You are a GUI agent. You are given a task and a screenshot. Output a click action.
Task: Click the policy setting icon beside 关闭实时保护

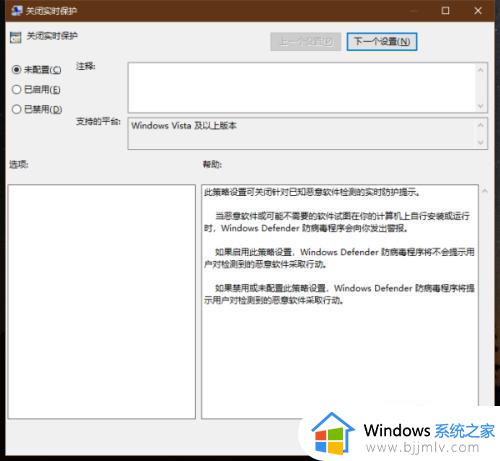pos(15,38)
